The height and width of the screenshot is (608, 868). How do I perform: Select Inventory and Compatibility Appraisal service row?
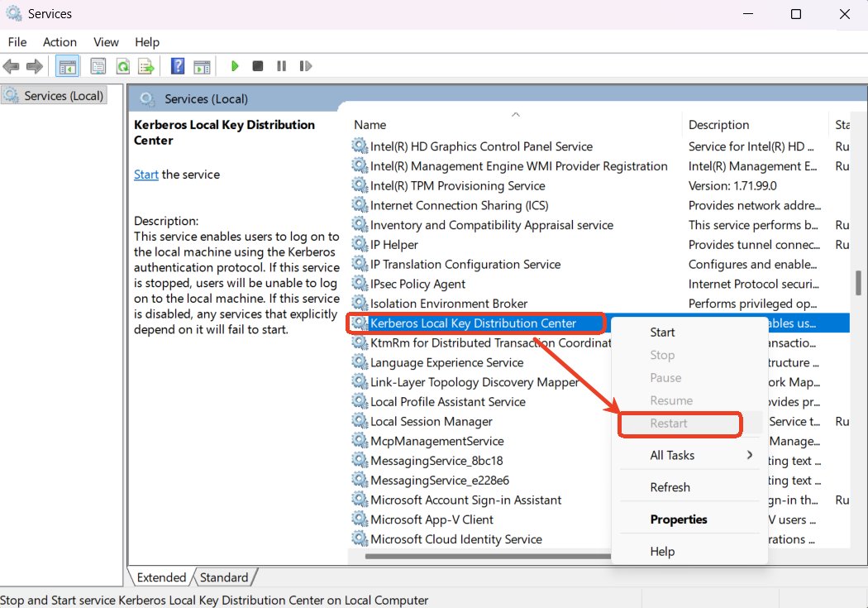492,225
